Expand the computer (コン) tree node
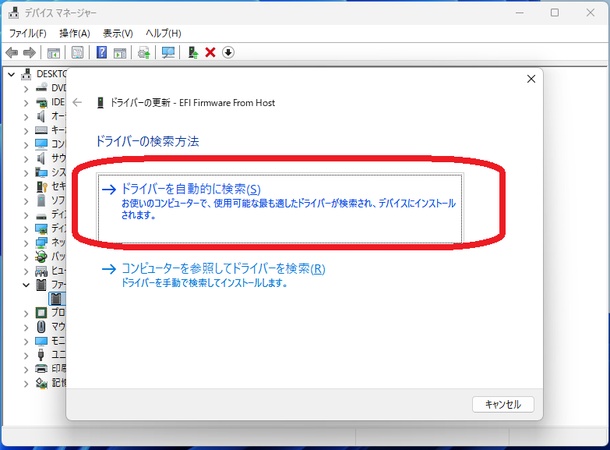This screenshot has height=450, width=610. (26, 145)
